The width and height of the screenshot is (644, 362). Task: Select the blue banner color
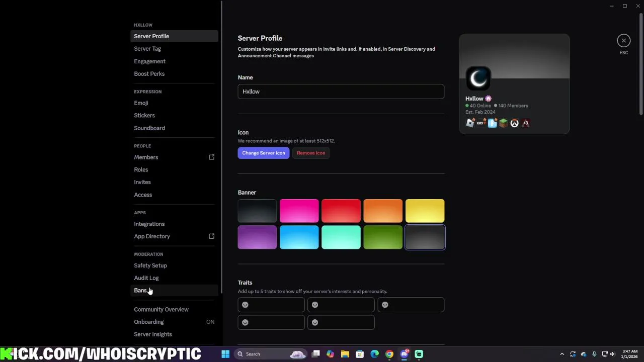299,237
